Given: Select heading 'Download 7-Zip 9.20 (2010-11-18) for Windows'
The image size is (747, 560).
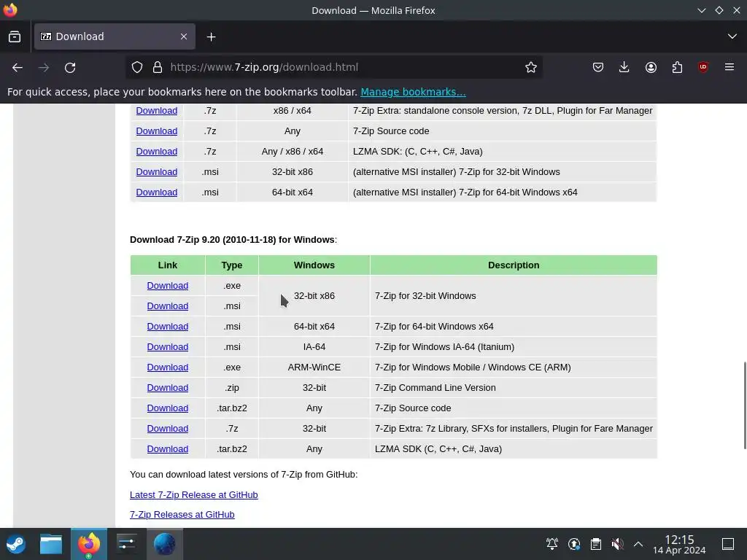Looking at the screenshot, I should 232,239.
